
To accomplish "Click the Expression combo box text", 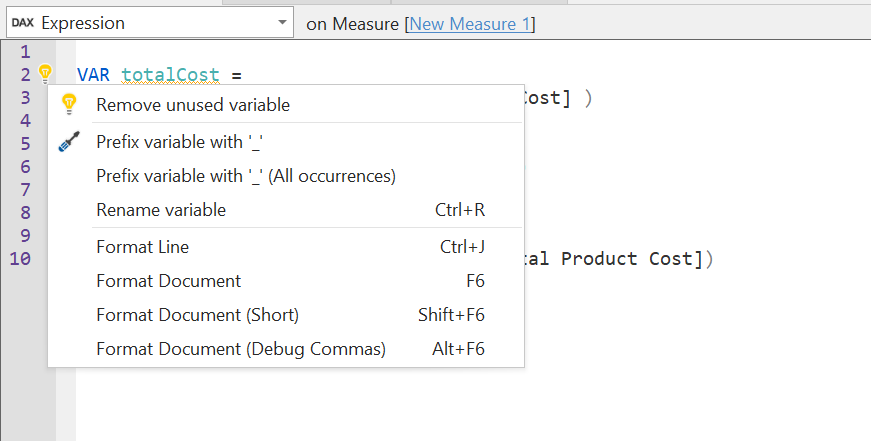I will (83, 23).
